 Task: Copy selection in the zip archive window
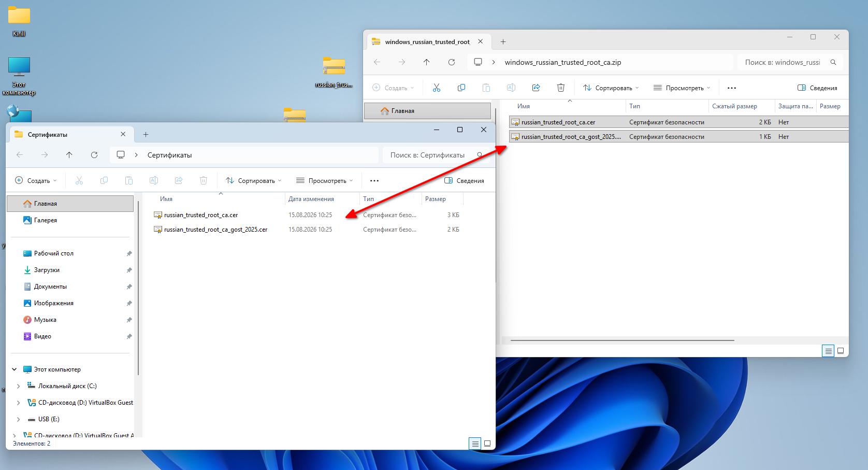[461, 88]
